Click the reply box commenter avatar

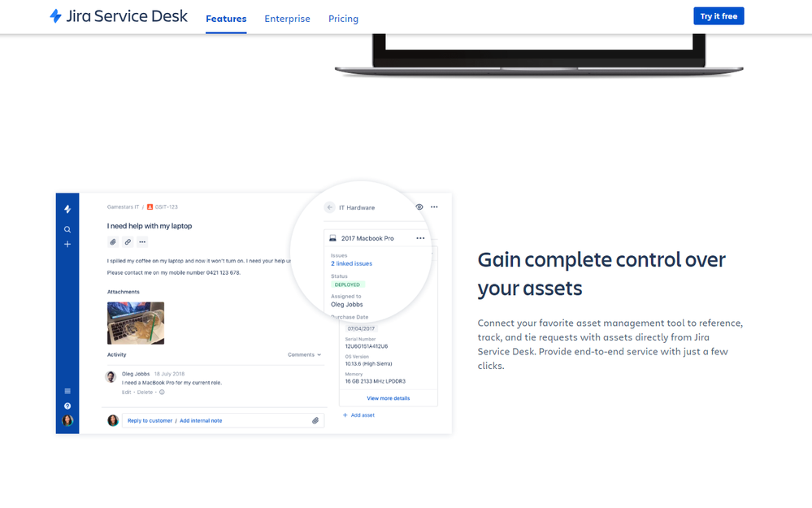[113, 420]
